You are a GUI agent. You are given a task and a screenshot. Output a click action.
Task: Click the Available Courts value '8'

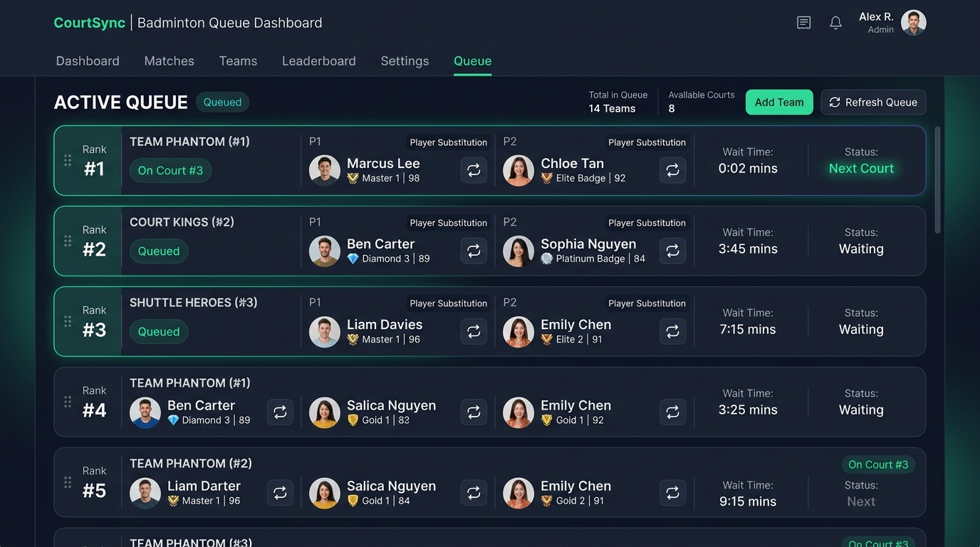pos(672,109)
